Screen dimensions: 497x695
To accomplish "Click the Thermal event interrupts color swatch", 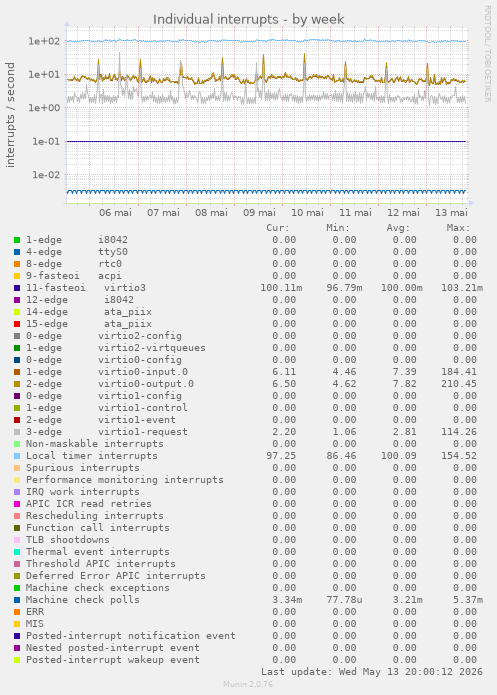I will [17, 552].
